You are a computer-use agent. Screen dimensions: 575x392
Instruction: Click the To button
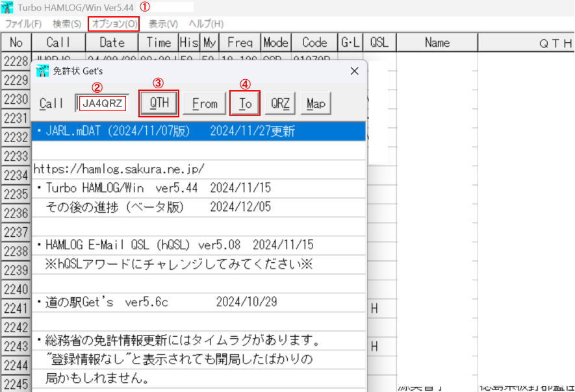[245, 104]
